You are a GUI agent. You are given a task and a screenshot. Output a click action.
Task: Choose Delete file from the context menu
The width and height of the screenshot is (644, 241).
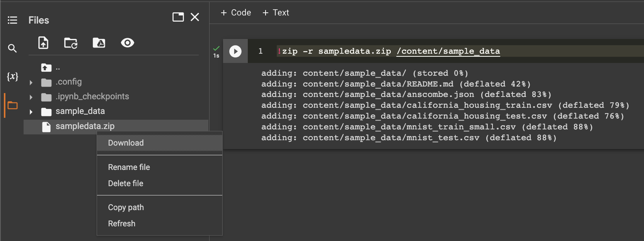[160, 183]
